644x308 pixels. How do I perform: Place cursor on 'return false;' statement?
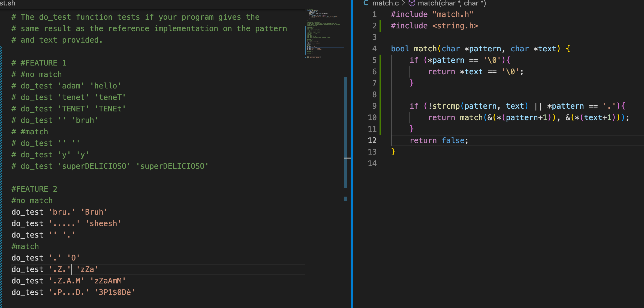(439, 140)
